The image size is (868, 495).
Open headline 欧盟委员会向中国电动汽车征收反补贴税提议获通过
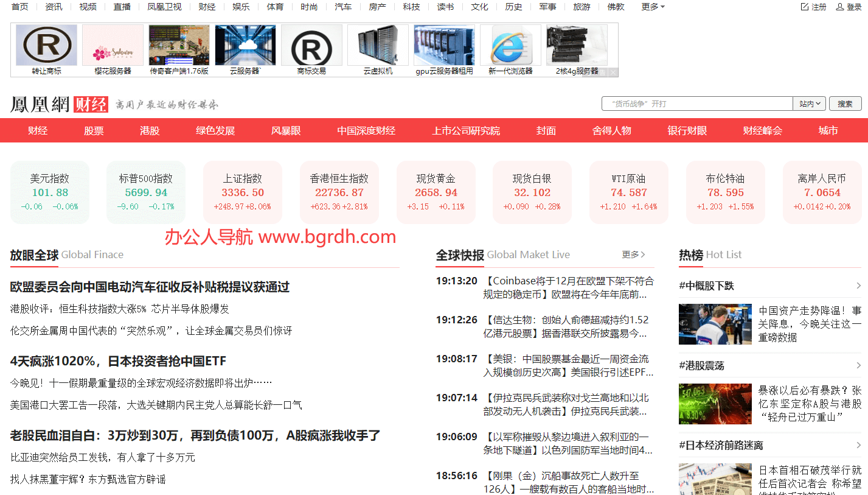pyautogui.click(x=150, y=287)
